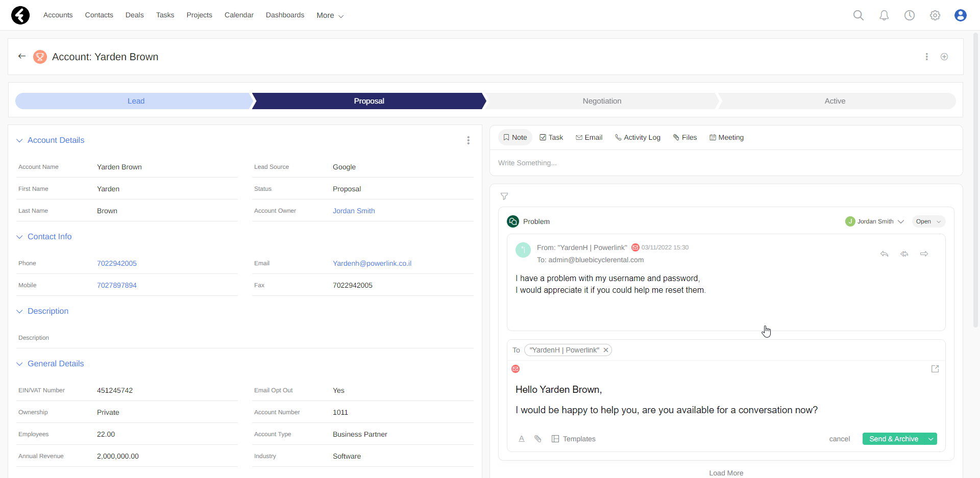Click the search magnifier icon
Image resolution: width=980 pixels, height=478 pixels.
[859, 15]
